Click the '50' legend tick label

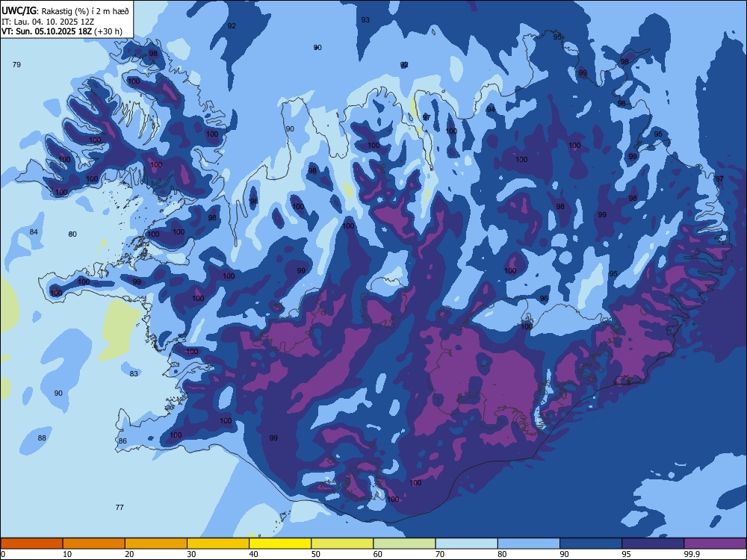pos(316,554)
